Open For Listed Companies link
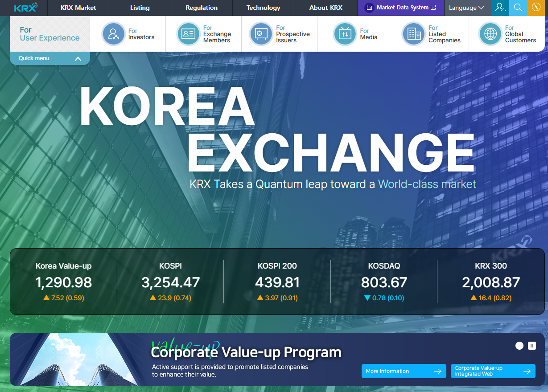548x392 pixels. (x=445, y=34)
